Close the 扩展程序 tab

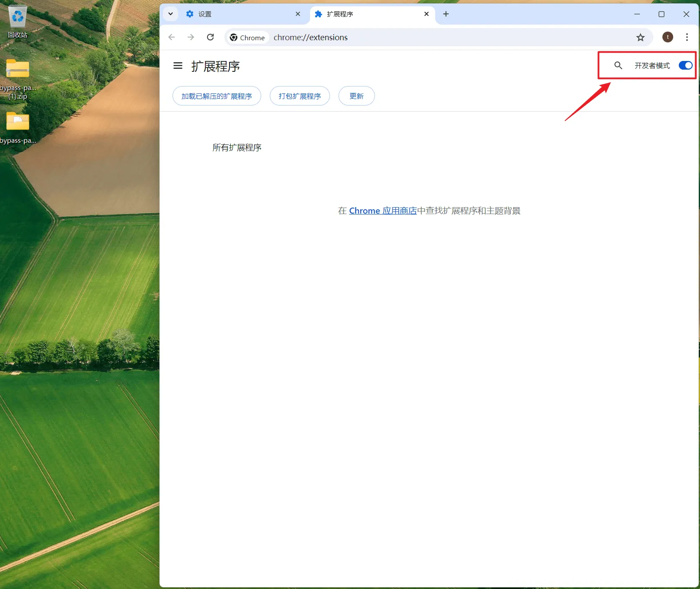point(426,14)
